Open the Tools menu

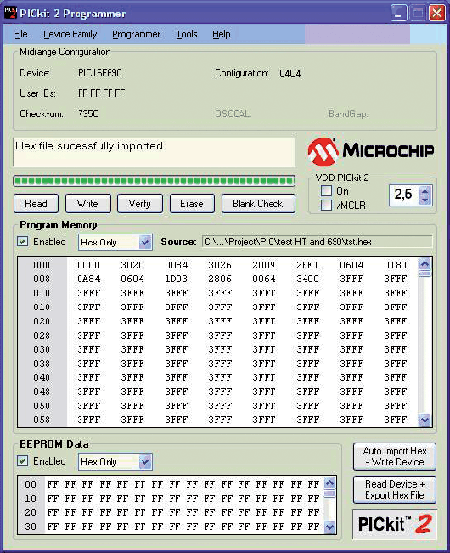(187, 34)
